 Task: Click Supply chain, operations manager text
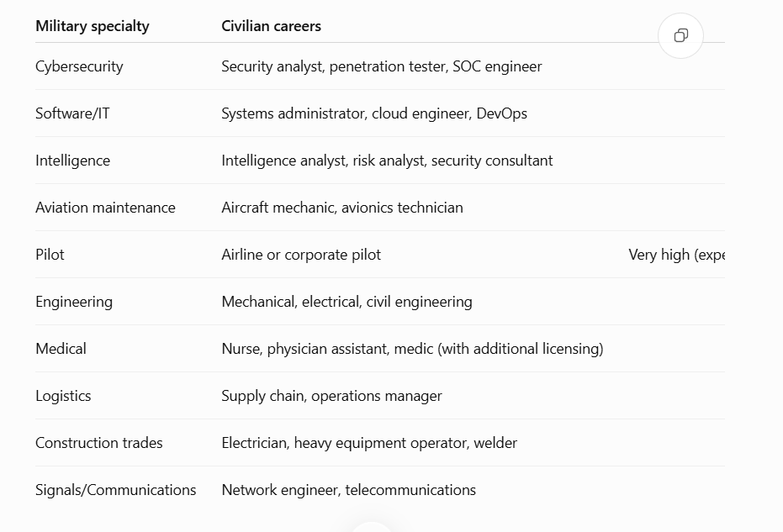(x=331, y=396)
